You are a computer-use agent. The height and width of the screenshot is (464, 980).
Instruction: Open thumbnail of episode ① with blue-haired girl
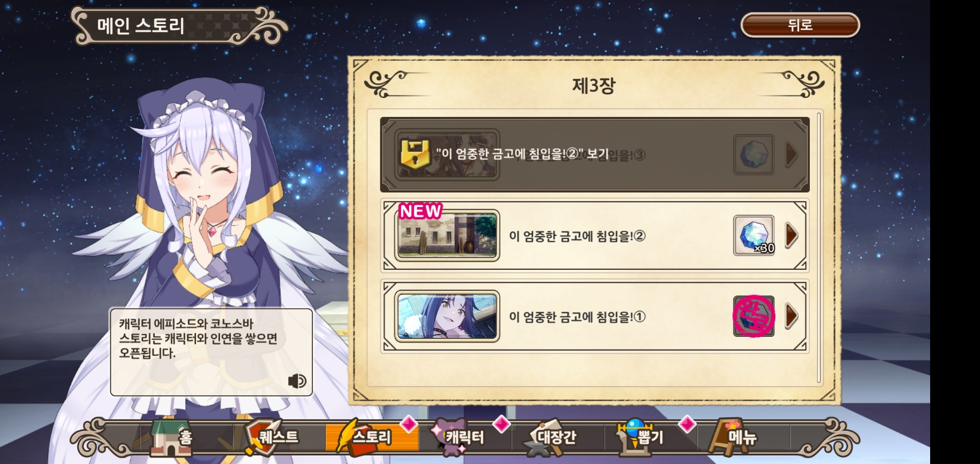pyautogui.click(x=448, y=316)
